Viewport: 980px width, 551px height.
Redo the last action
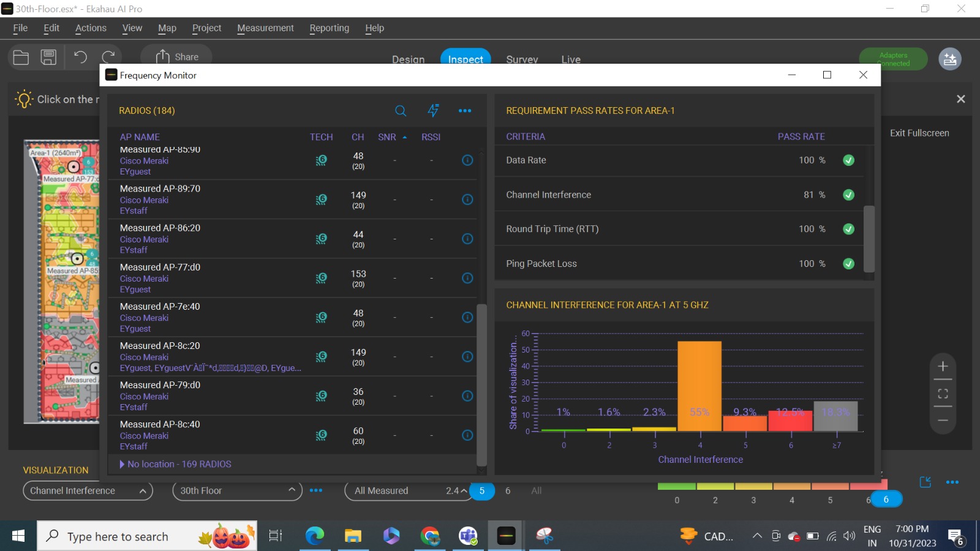click(x=108, y=58)
